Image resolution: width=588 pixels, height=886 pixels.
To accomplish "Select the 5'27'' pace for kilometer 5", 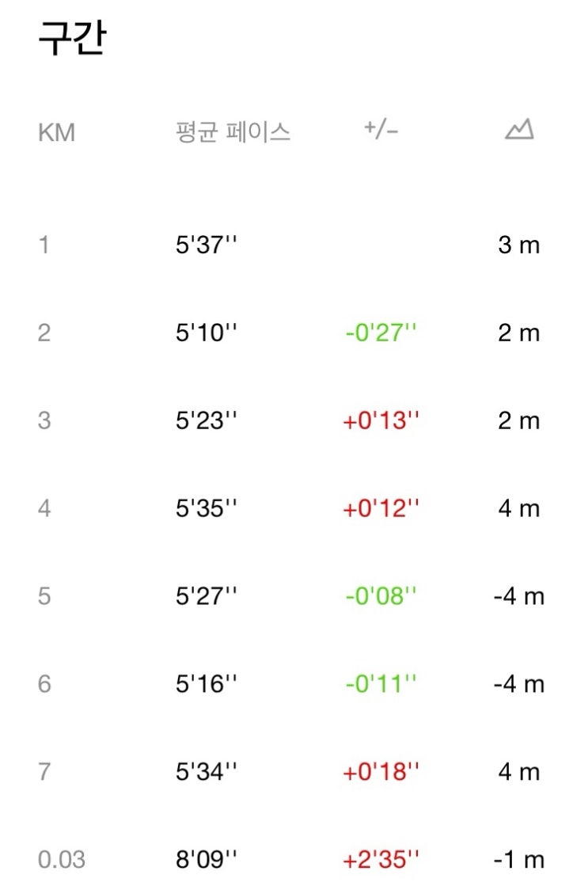I will [x=206, y=596].
